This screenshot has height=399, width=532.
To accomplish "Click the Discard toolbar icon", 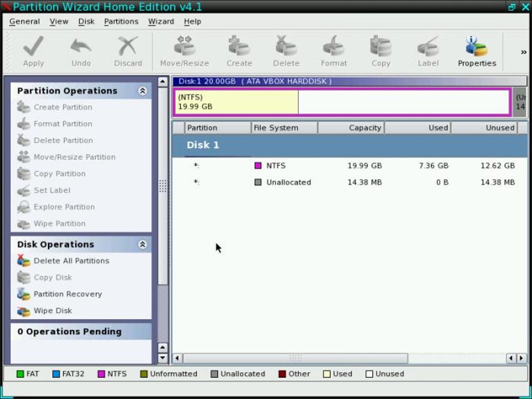I will click(128, 46).
